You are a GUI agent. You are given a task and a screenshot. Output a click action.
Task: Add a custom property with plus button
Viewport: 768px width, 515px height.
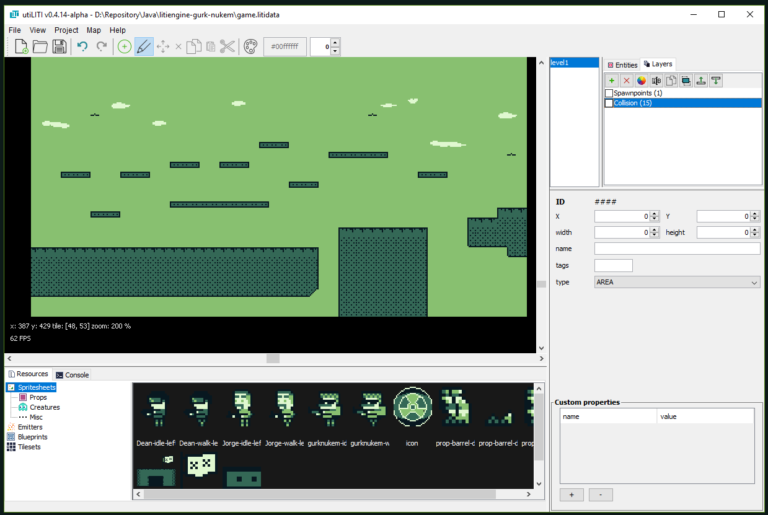click(x=572, y=495)
